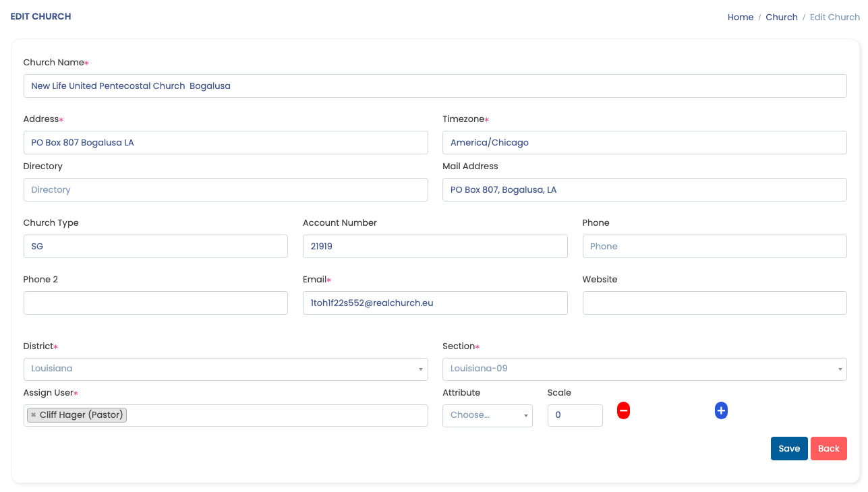The height and width of the screenshot is (492, 868).
Task: Edit the Email address field
Action: pos(435,303)
